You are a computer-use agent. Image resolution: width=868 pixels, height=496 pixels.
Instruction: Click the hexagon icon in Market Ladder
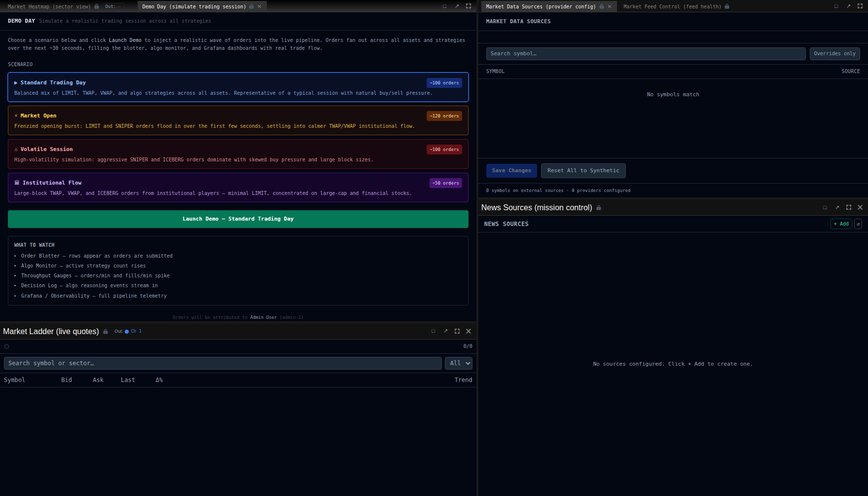[6, 346]
